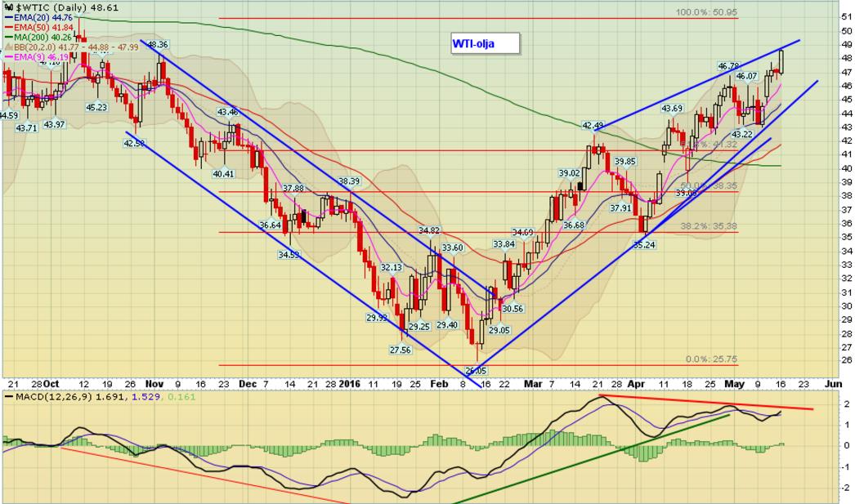Click the "MACD(12,26,9)" indicator label
Image resolution: width=855 pixels, height=504 pixels.
(x=55, y=397)
